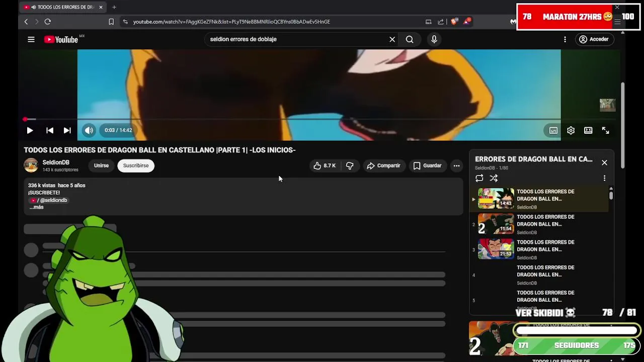Open the YouTube hamburger guide menu
644x362 pixels.
31,39
